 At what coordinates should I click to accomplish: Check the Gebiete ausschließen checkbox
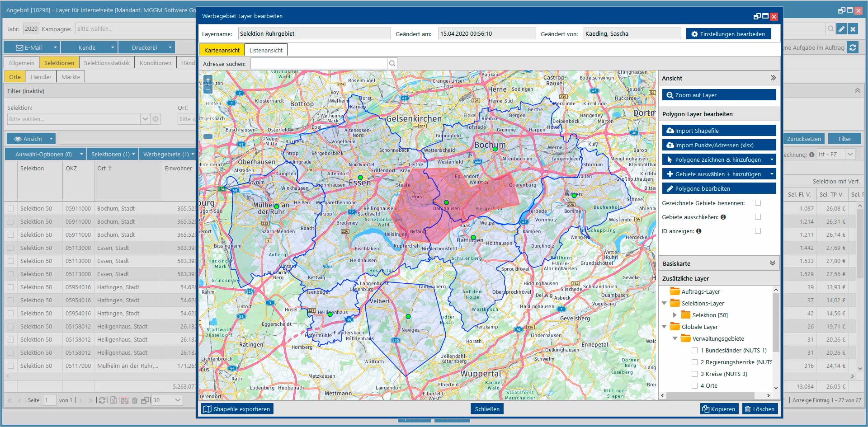point(758,217)
